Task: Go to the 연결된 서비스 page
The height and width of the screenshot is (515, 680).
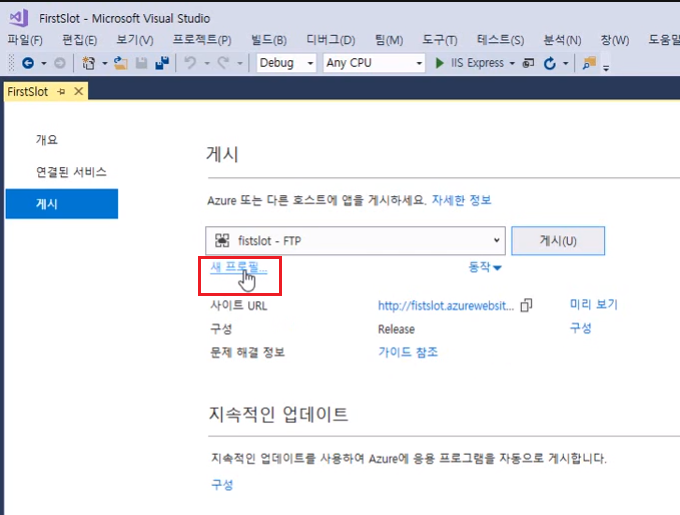Action: (71, 172)
